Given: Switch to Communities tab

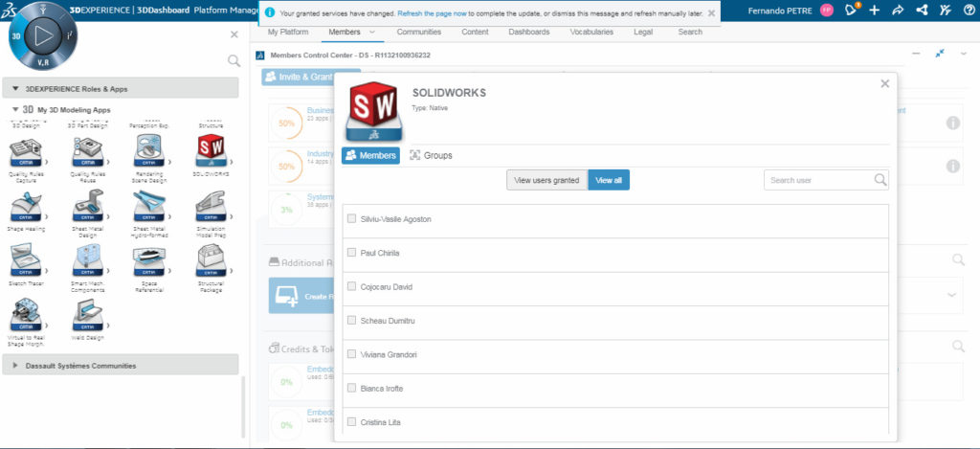Looking at the screenshot, I should [x=419, y=32].
